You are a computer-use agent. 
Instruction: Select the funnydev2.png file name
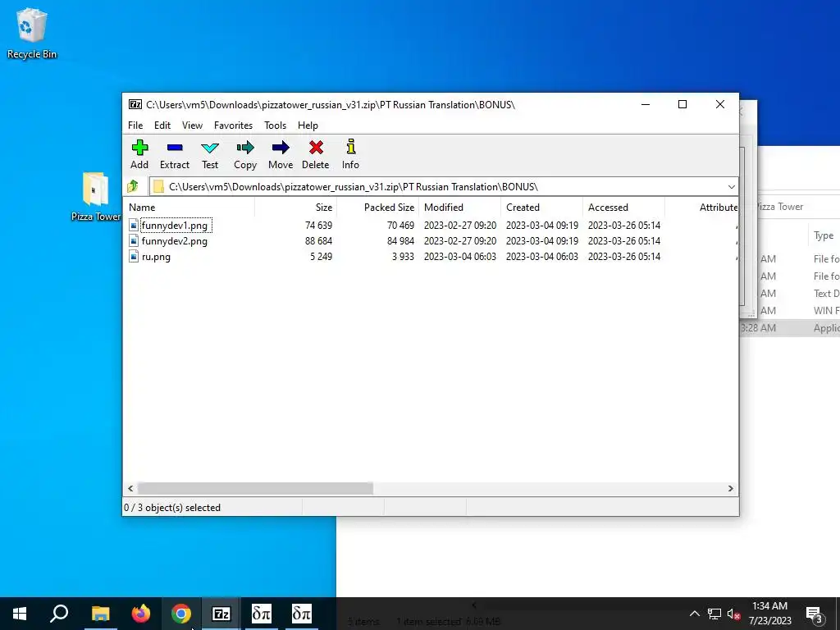(175, 241)
